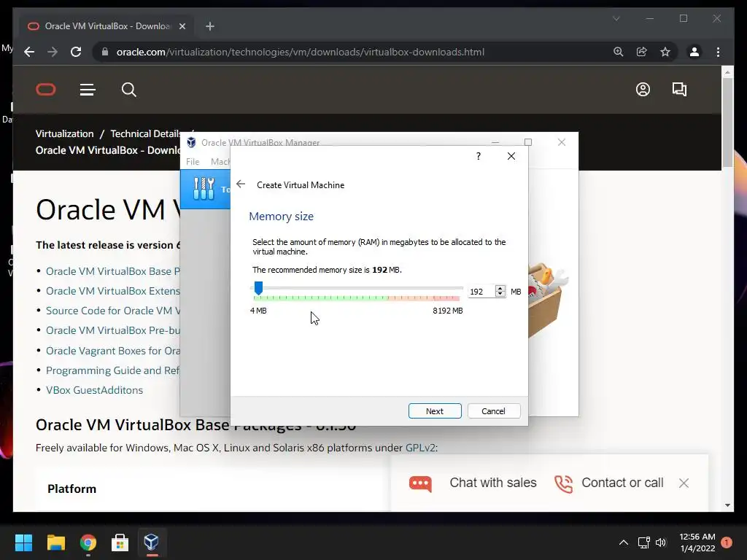The width and height of the screenshot is (747, 560).
Task: Select the Tools icon in VirtualBox Manager
Action: tap(204, 189)
